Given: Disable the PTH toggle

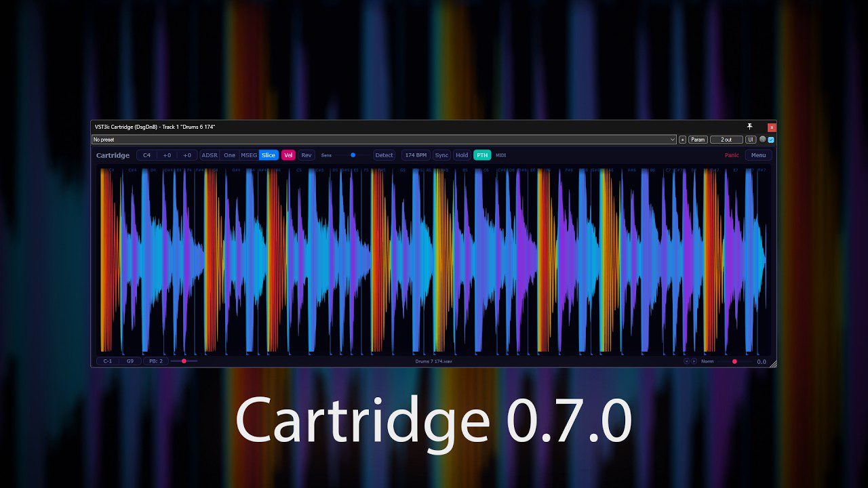Looking at the screenshot, I should click(482, 155).
